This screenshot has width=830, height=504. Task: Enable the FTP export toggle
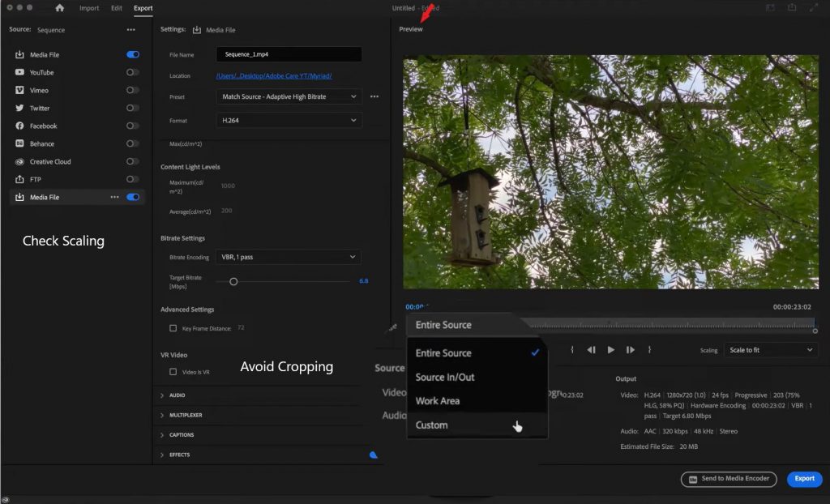[x=133, y=179]
